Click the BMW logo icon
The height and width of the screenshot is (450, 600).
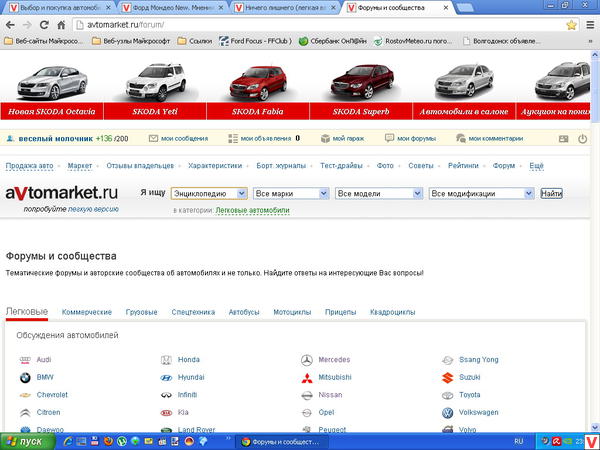(25, 378)
